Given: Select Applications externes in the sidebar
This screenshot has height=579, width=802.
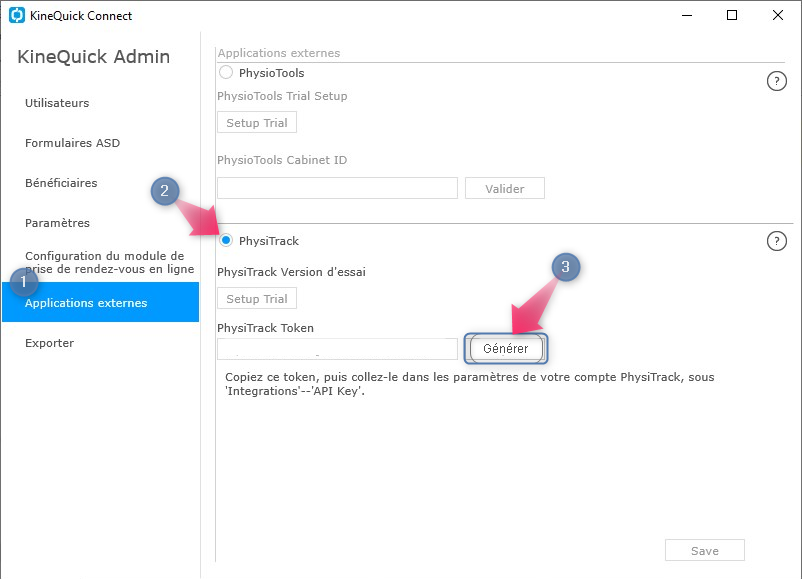Looking at the screenshot, I should pos(100,302).
